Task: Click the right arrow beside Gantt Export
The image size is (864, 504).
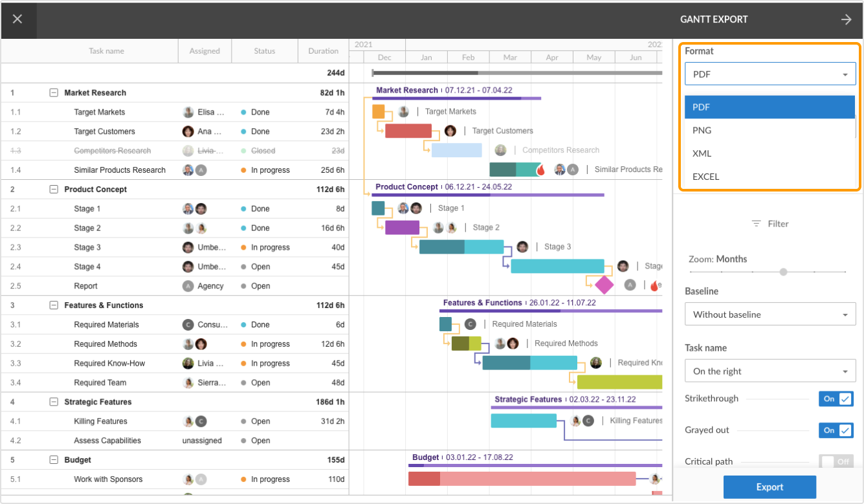Action: [846, 19]
